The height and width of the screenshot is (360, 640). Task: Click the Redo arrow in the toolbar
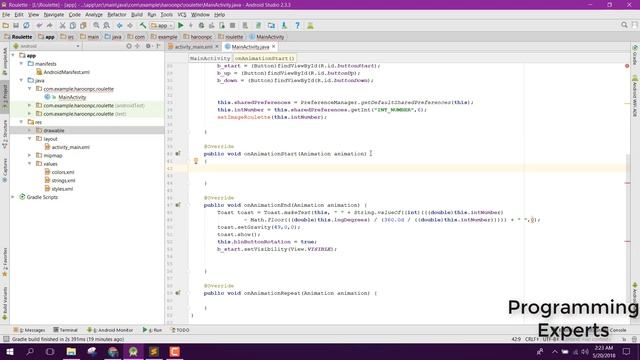(49, 25)
